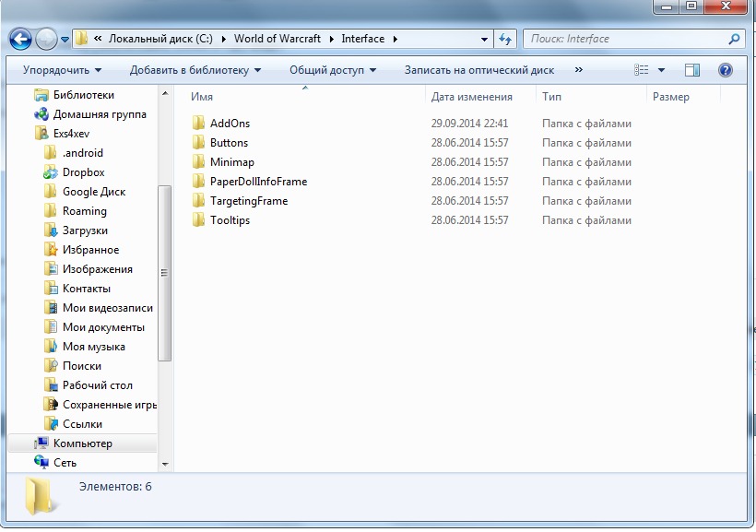This screenshot has height=532, width=756.
Task: Open the Добавить в библиотеку menu
Action: pos(195,70)
